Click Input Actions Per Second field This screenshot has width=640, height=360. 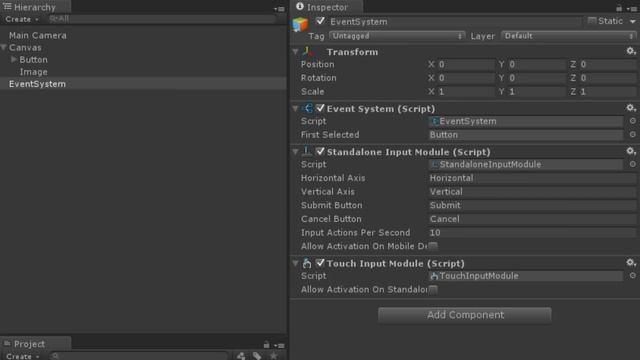click(532, 232)
